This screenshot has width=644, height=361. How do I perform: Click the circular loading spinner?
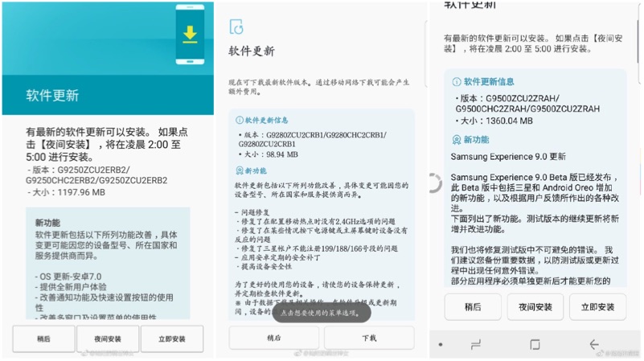click(434, 183)
